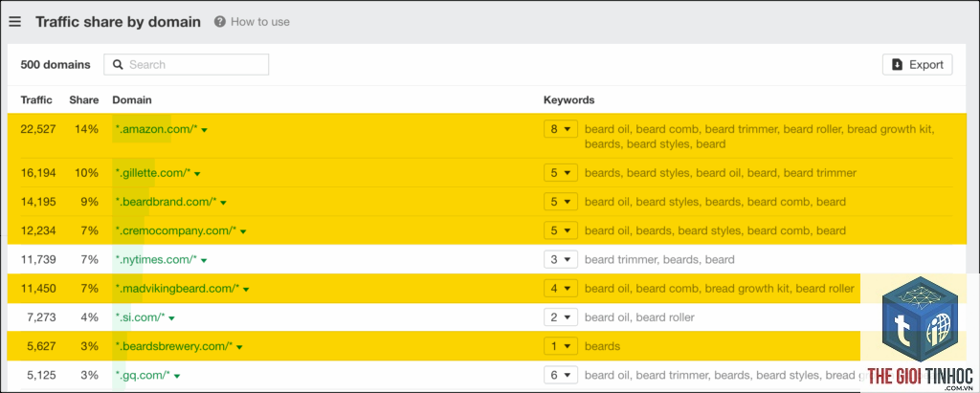
Task: Sort by the Traffic column header
Action: click(x=36, y=100)
